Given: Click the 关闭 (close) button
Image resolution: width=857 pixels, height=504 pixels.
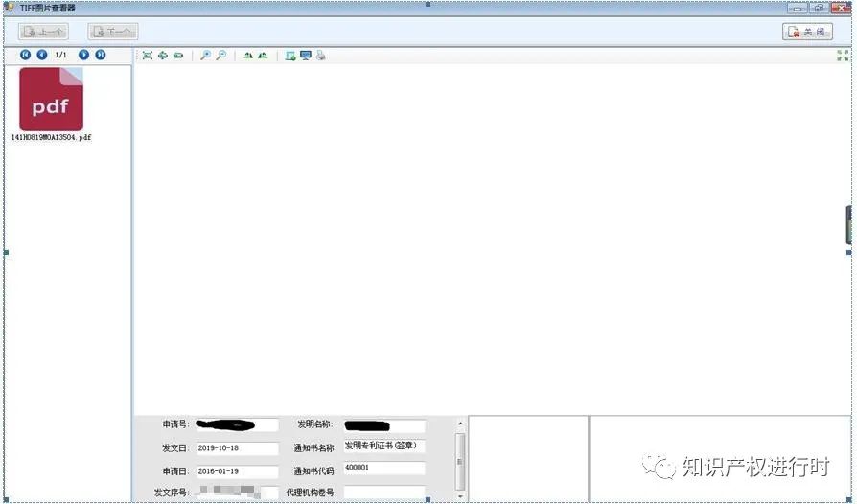Looking at the screenshot, I should click(807, 32).
